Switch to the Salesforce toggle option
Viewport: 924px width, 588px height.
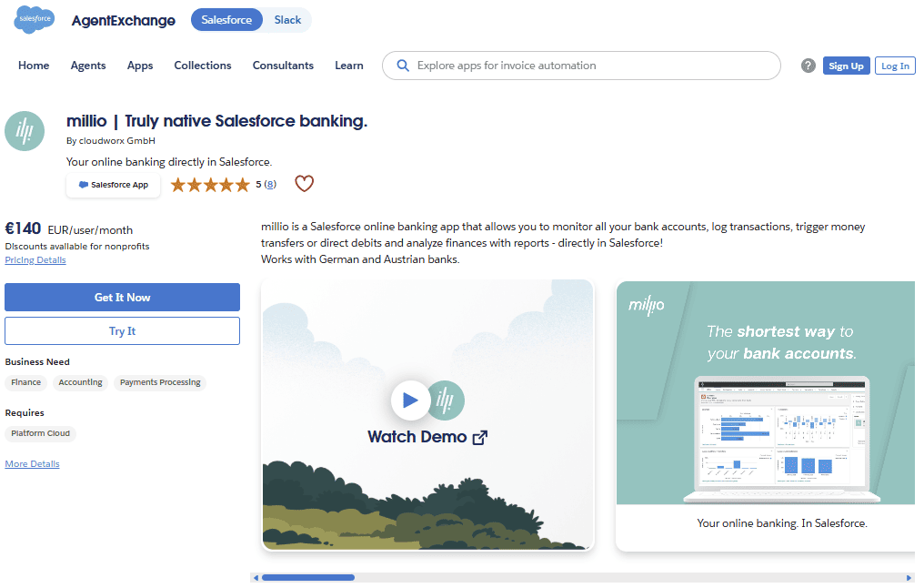point(226,20)
